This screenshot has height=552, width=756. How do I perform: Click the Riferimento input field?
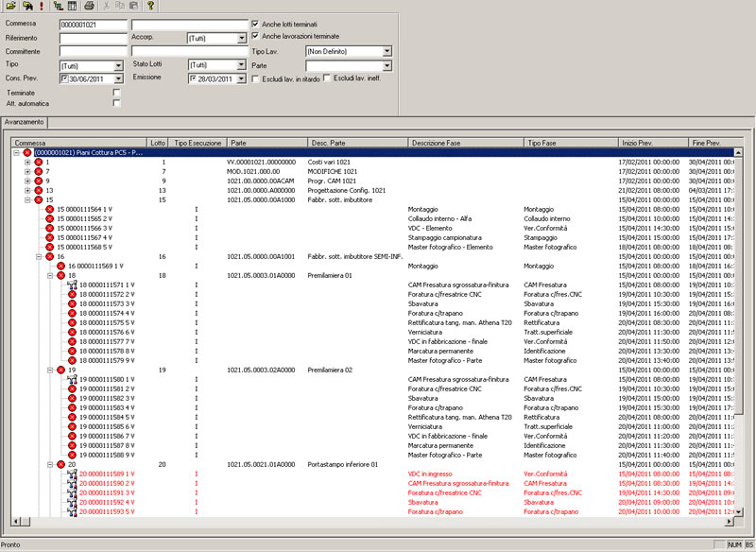pyautogui.click(x=93, y=38)
